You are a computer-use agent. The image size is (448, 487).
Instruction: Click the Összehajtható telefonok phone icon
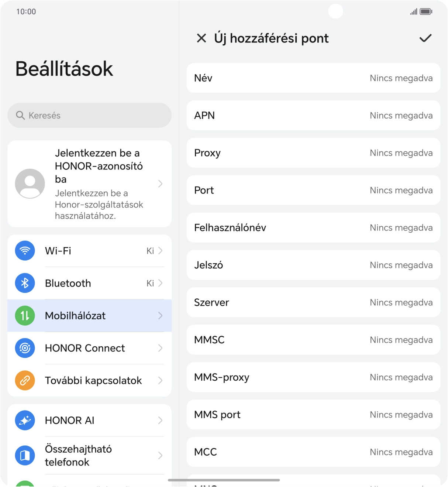click(24, 455)
